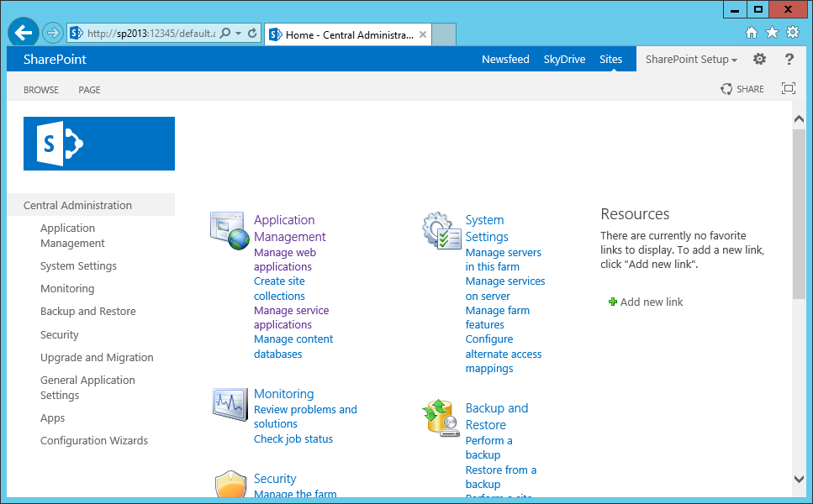Open Apps in left navigation
813x504 pixels.
52,418
